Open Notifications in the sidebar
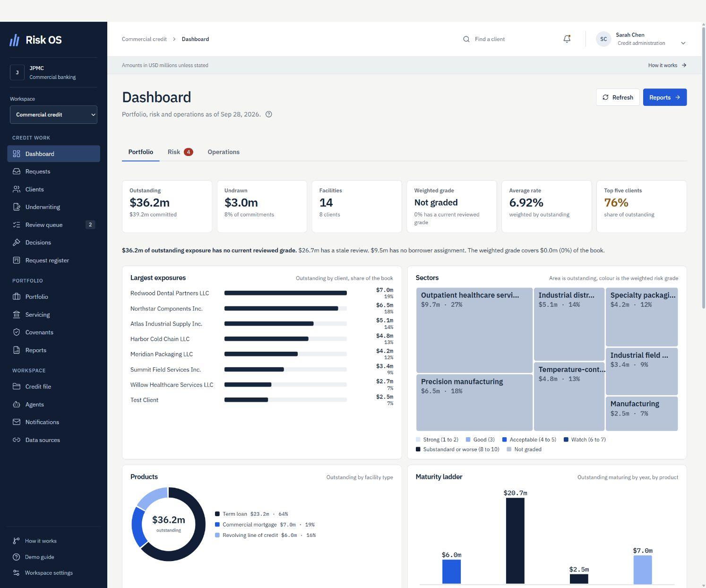Image resolution: width=706 pixels, height=588 pixels. pos(53,422)
